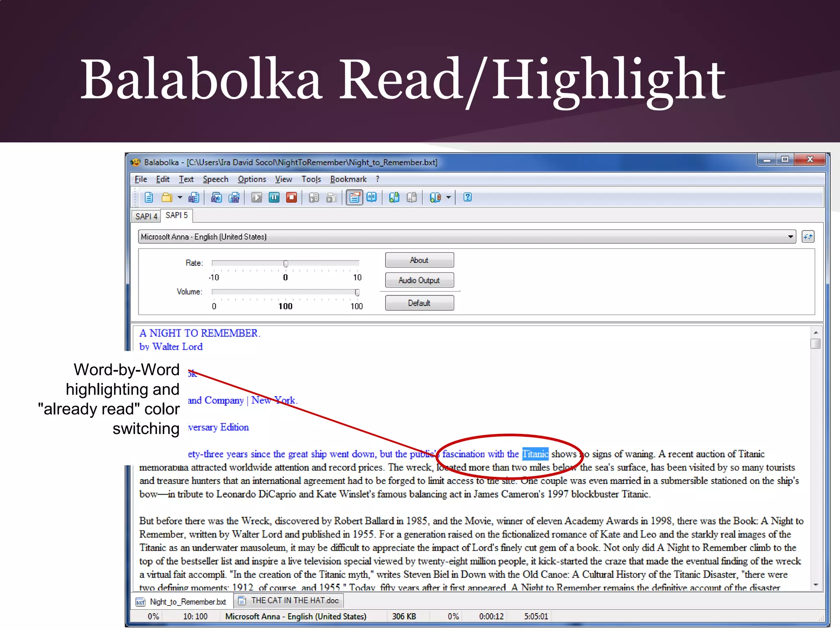Toggle the highlighted clipboard-watch toolbar icon
The width and height of the screenshot is (840, 630).
[x=354, y=198]
